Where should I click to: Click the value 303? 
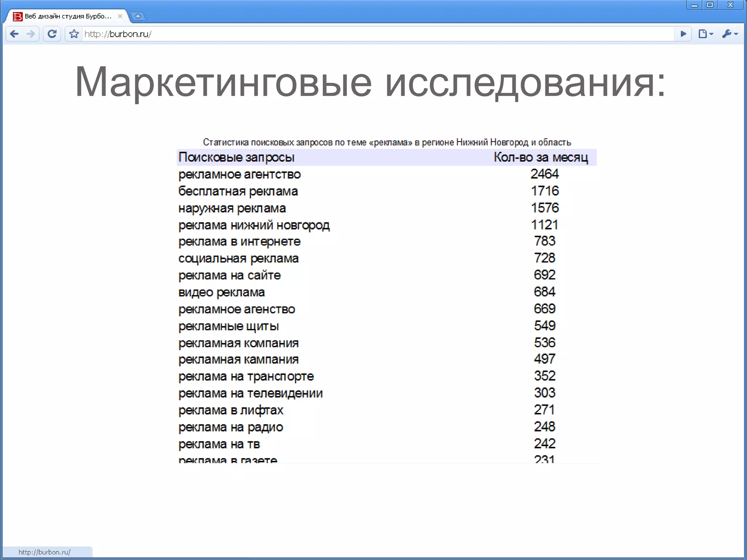[545, 393]
